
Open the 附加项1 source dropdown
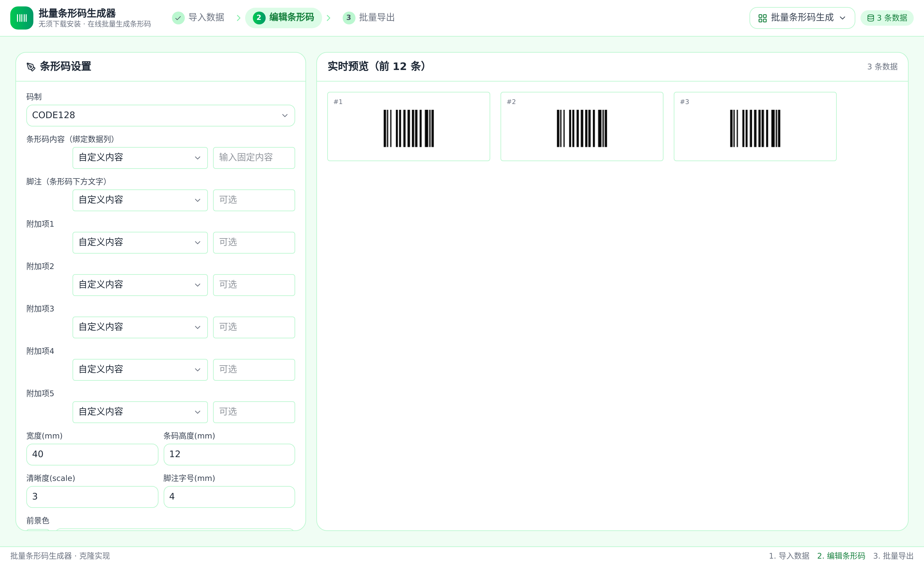tap(140, 243)
